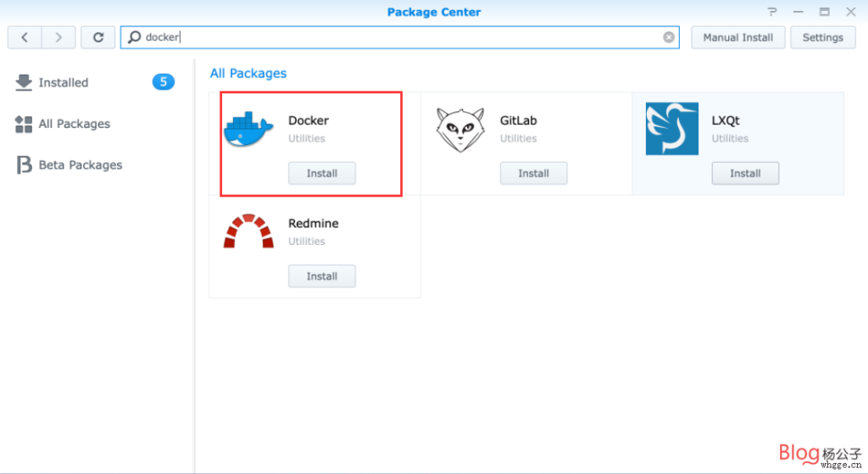Click the Docker whale icon
This screenshot has width=868, height=474.
tap(248, 129)
